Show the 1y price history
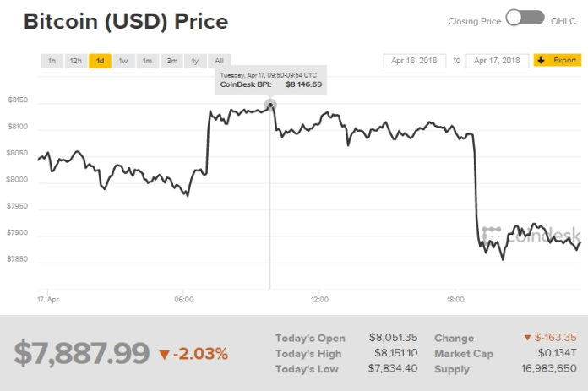The width and height of the screenshot is (588, 391). 195,61
